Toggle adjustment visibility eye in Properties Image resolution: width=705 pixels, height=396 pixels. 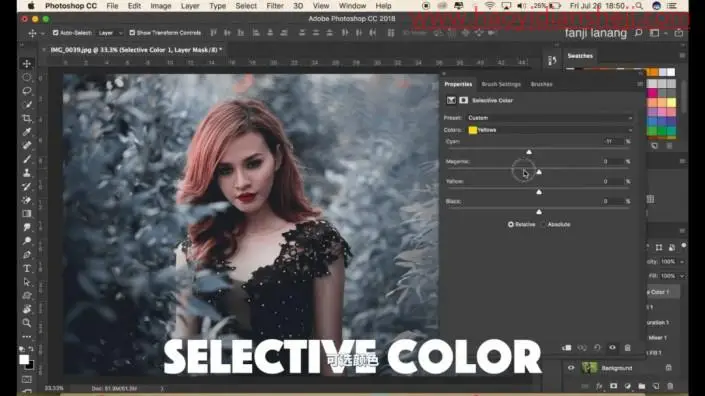tap(612, 347)
